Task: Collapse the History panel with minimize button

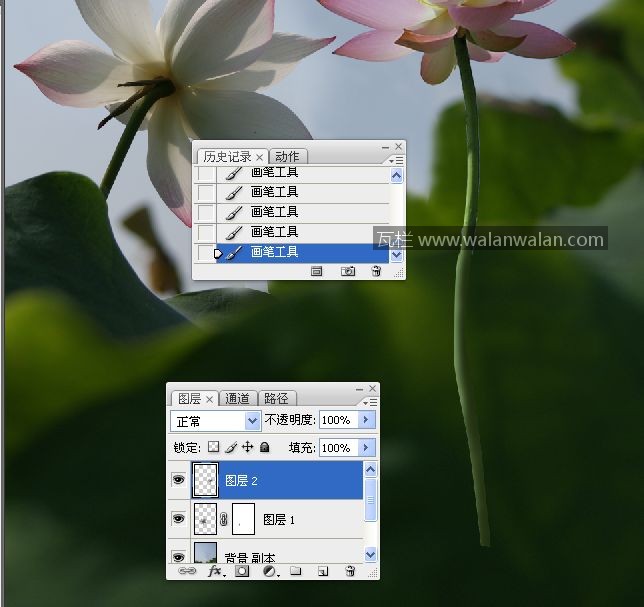Action: point(385,147)
